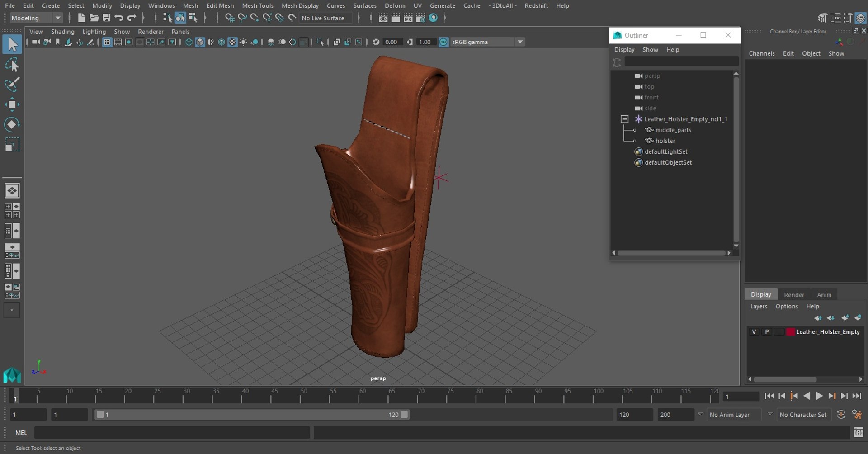Click the exposure value field 0.00
Viewport: 868px width, 454px height.
pyautogui.click(x=391, y=42)
